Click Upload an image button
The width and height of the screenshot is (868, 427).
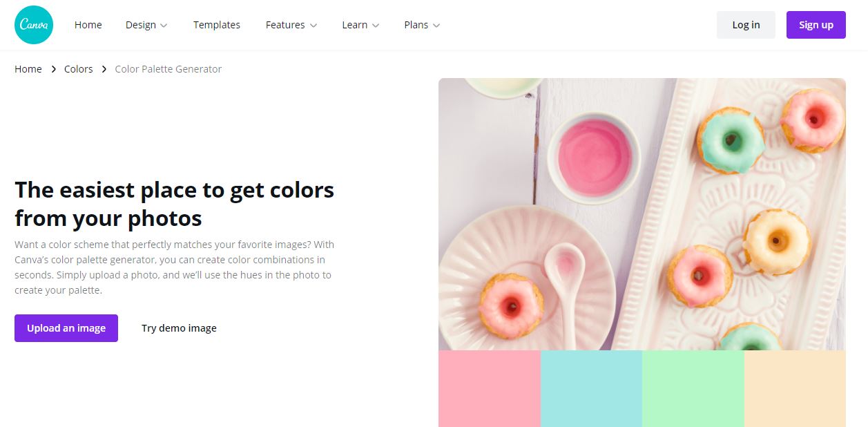click(x=66, y=328)
